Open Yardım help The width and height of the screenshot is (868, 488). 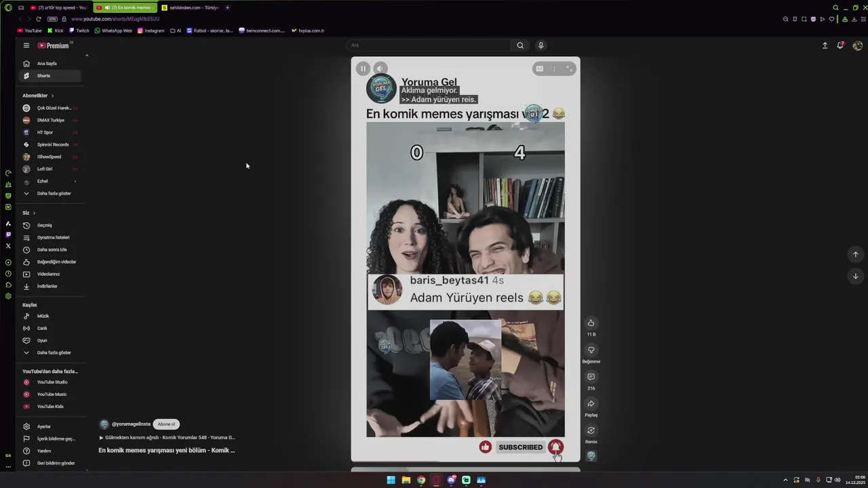50,451
